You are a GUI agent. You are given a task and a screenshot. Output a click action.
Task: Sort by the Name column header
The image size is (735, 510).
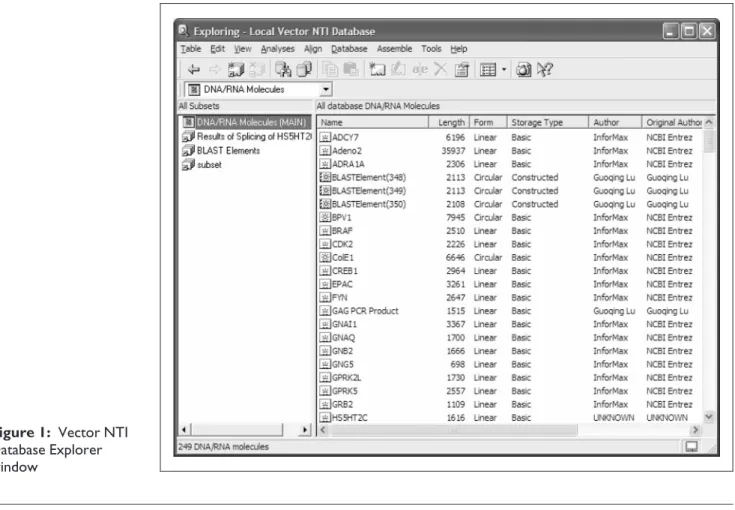(373, 122)
